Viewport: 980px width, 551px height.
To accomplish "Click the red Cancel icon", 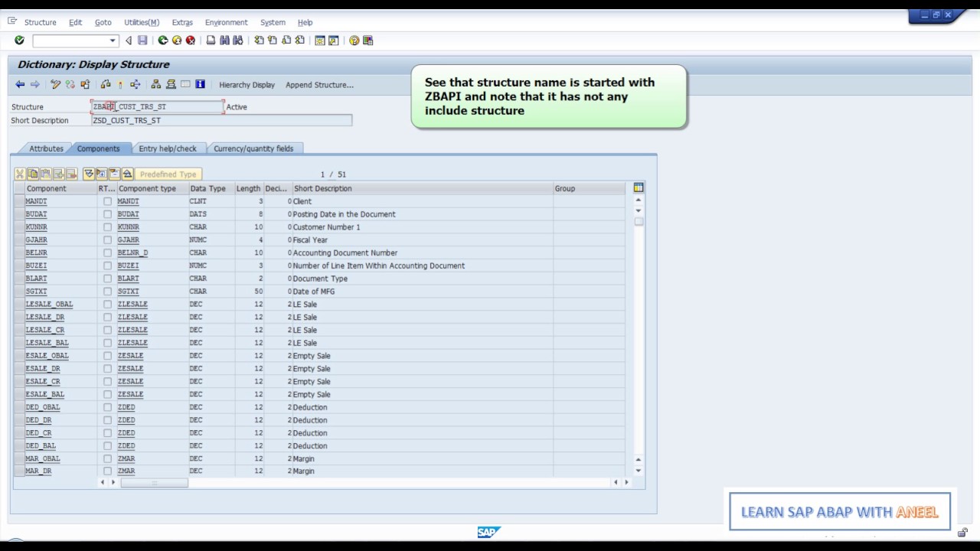I will click(191, 41).
